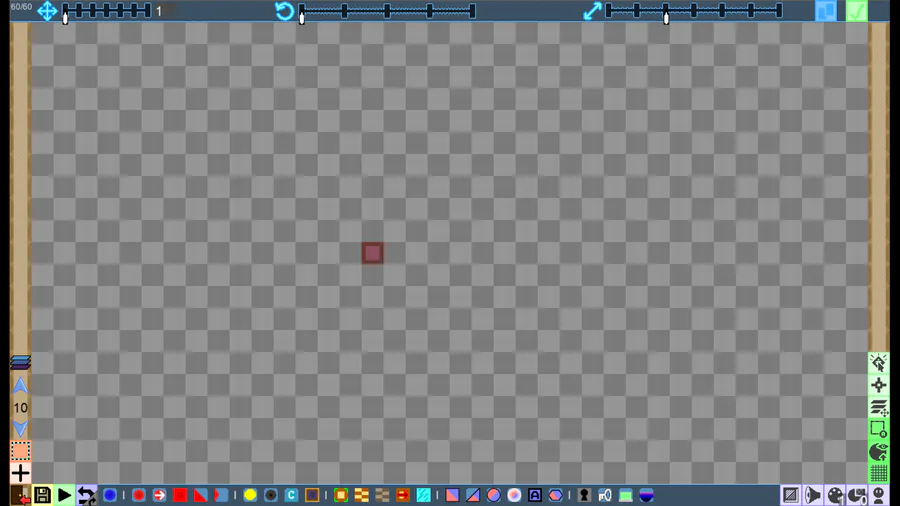Save the level with the floppy disk icon
Image resolution: width=900 pixels, height=506 pixels.
(42, 495)
